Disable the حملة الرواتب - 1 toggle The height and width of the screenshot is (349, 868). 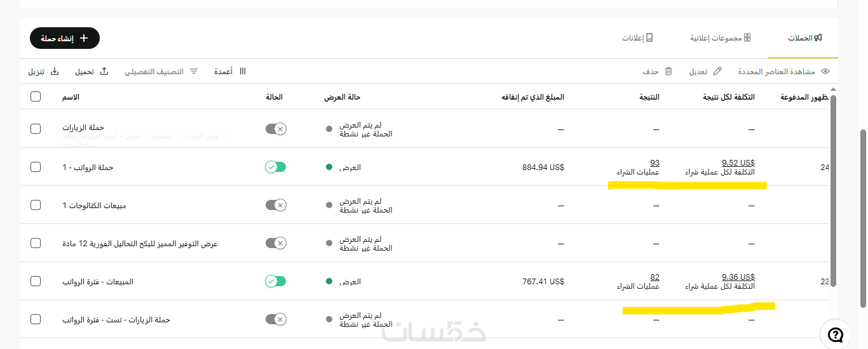276,167
